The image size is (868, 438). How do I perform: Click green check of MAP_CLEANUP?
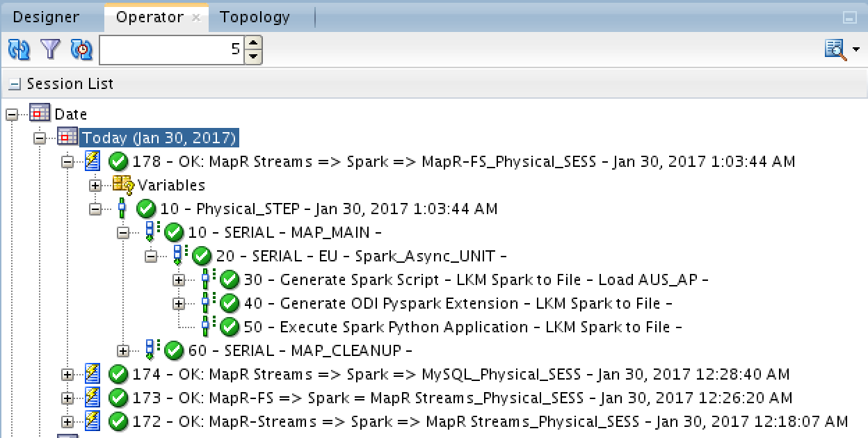pyautogui.click(x=174, y=350)
